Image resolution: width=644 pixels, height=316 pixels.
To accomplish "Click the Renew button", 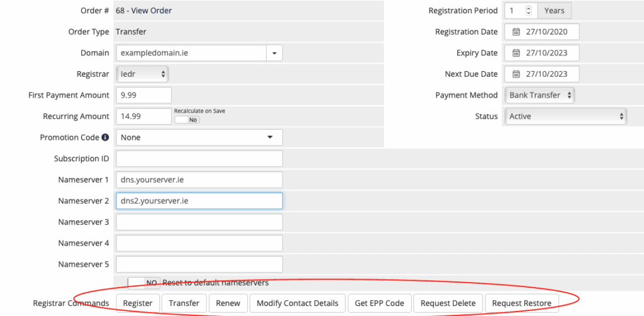I will (x=228, y=303).
